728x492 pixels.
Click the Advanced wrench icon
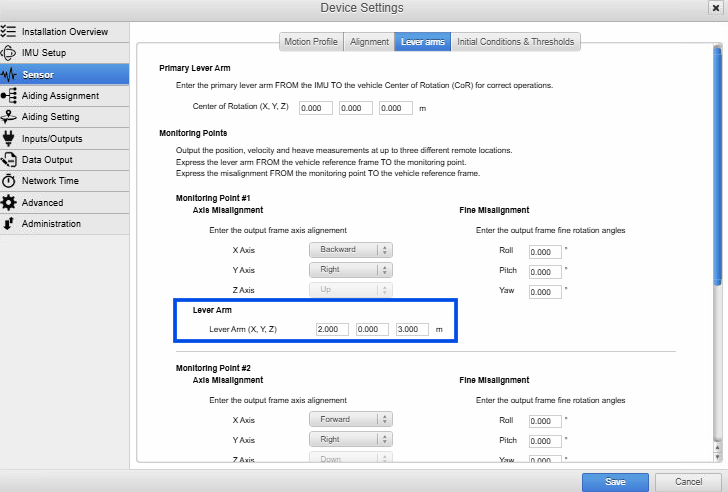(9, 203)
